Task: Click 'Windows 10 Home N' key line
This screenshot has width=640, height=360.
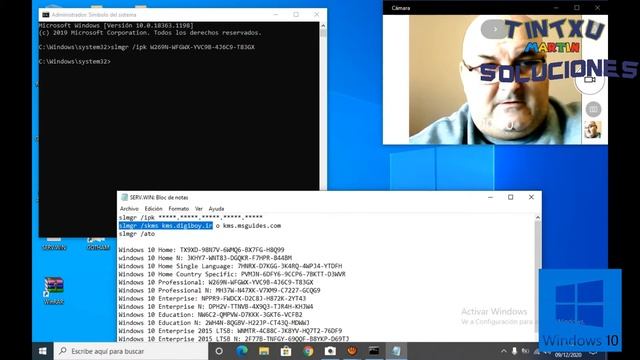Action: 205,258
